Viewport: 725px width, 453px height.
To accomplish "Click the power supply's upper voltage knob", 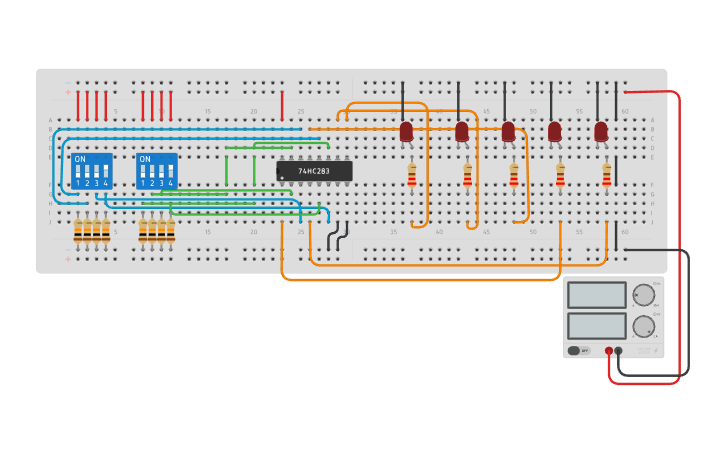I will point(643,294).
